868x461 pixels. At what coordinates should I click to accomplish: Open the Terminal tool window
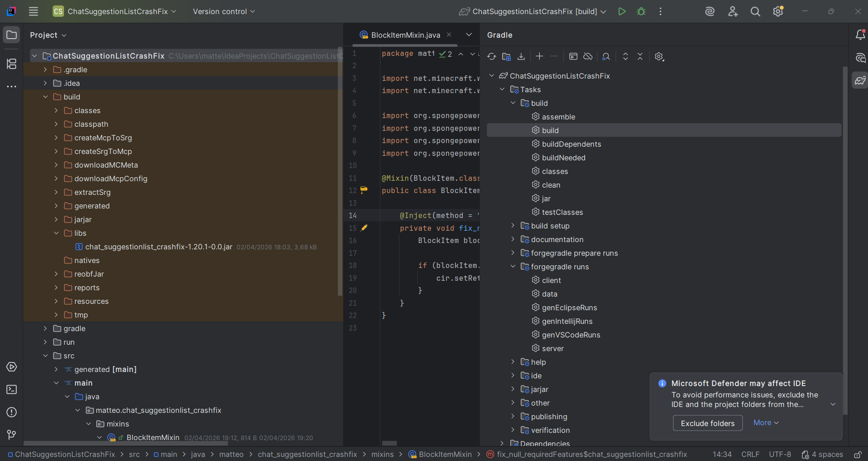pyautogui.click(x=12, y=390)
